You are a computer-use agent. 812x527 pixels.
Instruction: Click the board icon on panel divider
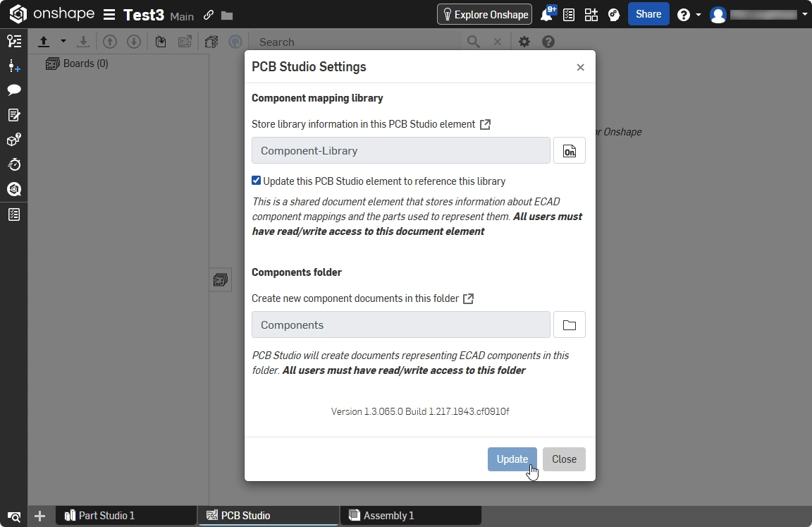tap(221, 280)
